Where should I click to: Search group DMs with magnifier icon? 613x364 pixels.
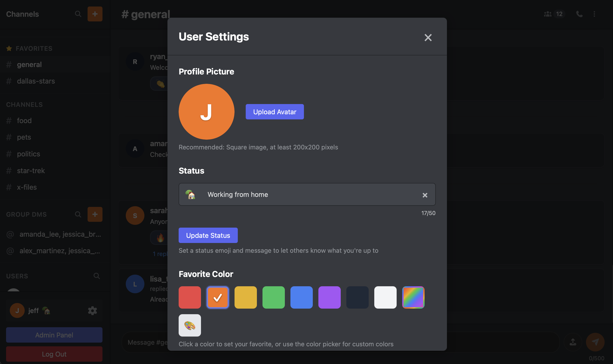78,214
